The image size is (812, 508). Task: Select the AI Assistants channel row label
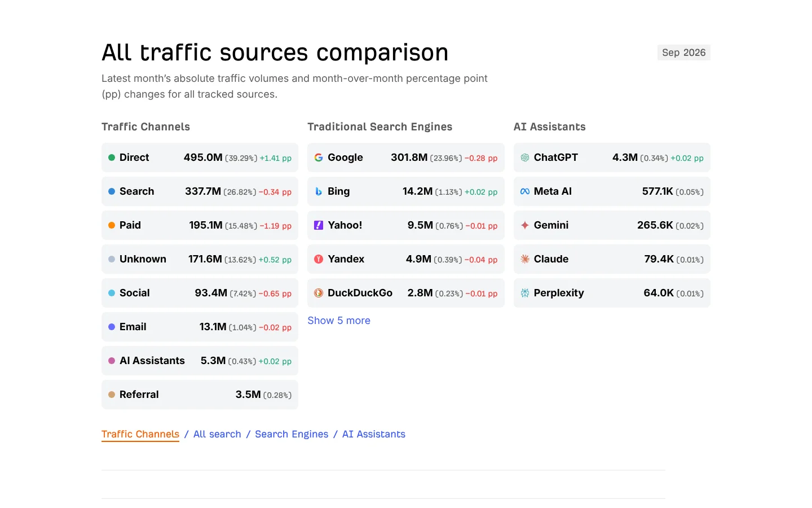click(x=152, y=361)
